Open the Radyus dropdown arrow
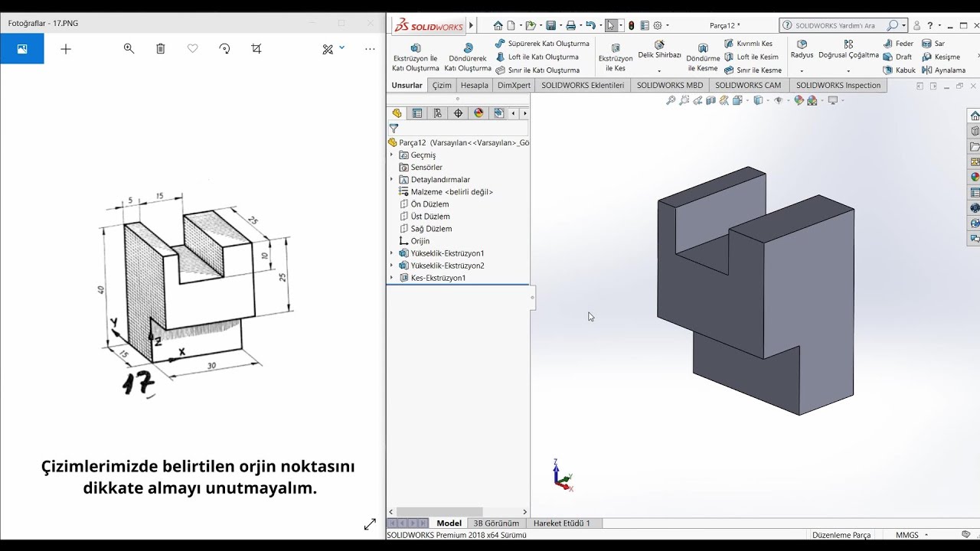This screenshot has height=551, width=980. point(802,71)
